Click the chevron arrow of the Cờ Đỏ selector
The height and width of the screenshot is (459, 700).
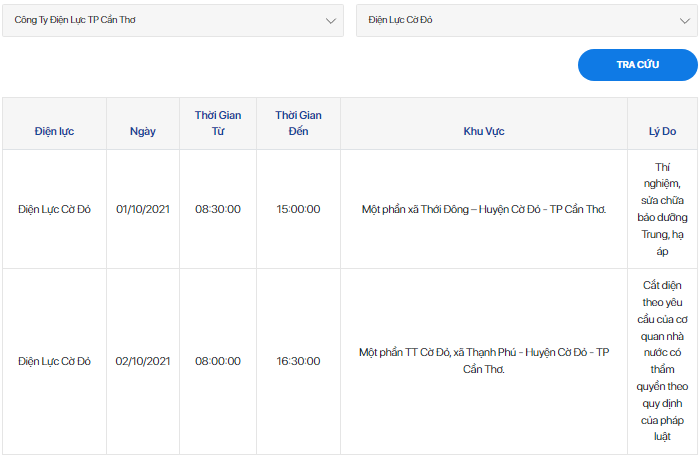685,21
